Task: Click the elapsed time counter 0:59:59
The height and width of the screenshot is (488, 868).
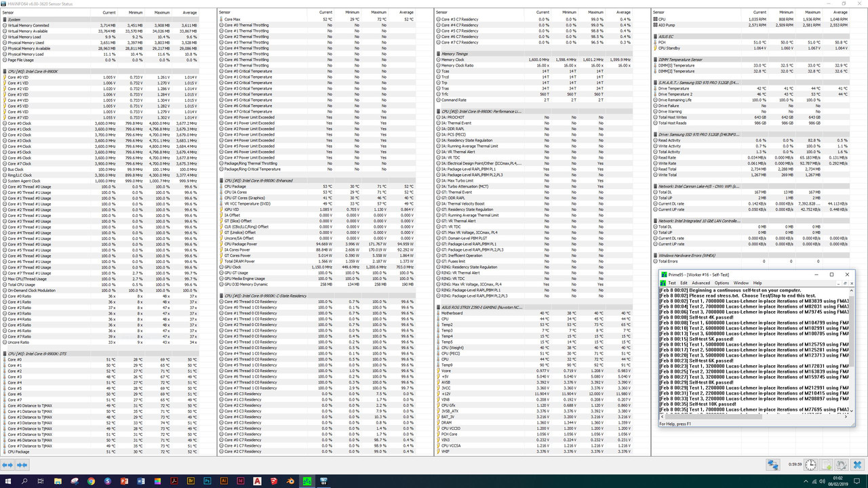Action: [x=795, y=465]
